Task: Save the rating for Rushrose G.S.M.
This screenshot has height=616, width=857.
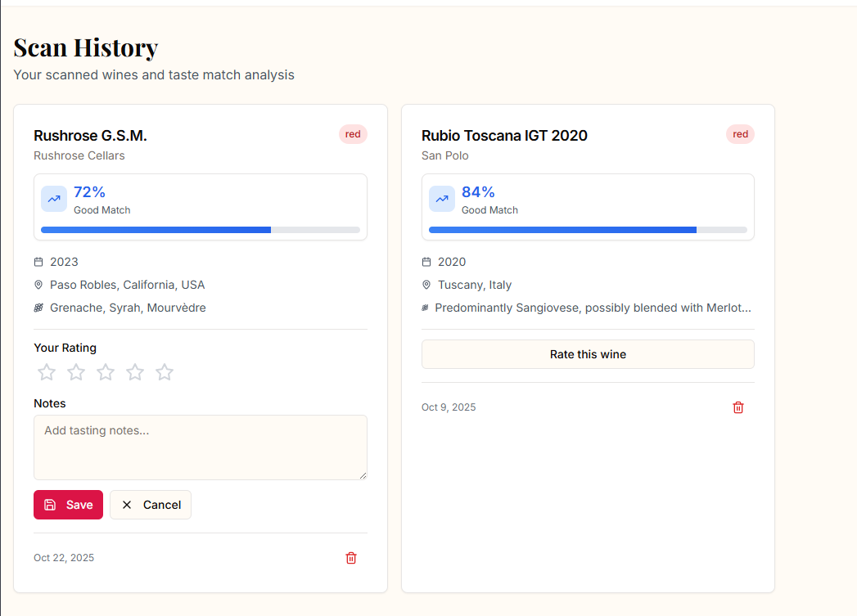Action: click(68, 505)
